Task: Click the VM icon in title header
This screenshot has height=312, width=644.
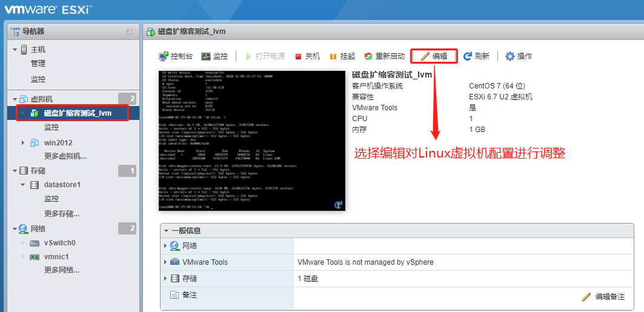Action: (151, 32)
